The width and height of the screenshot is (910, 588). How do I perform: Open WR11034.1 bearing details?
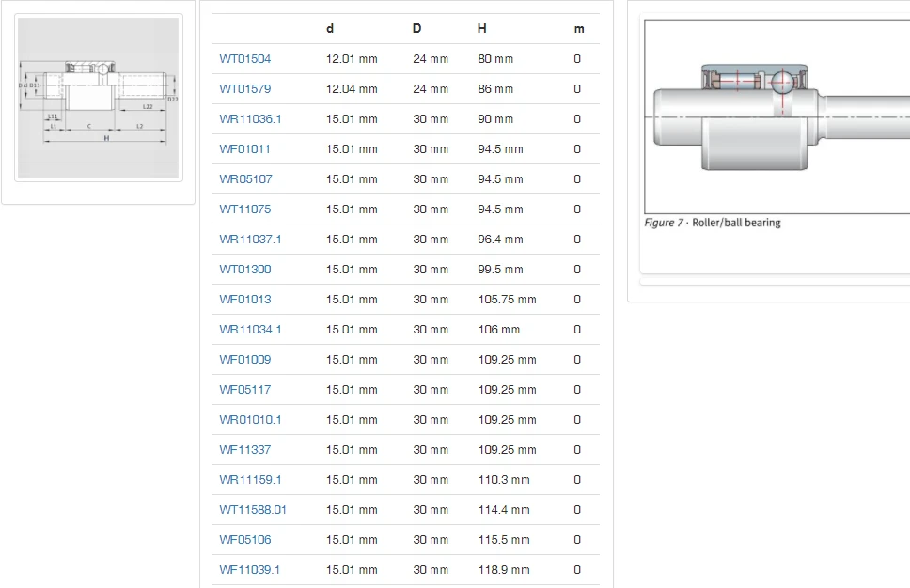(x=250, y=330)
